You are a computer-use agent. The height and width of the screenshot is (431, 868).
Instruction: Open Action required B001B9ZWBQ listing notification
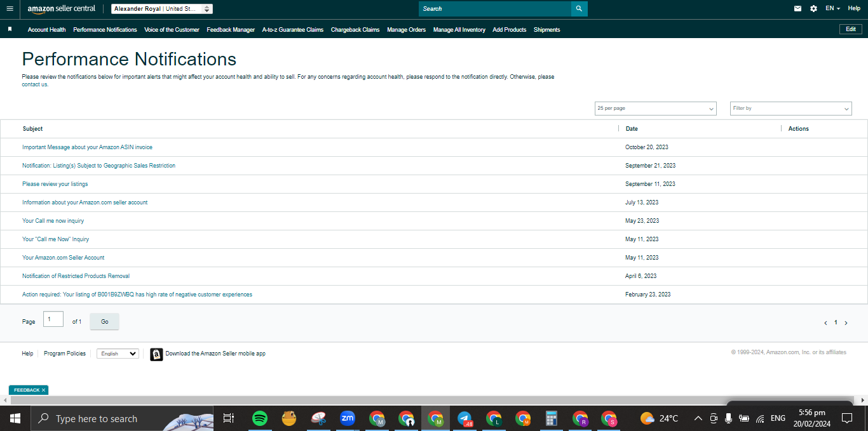click(137, 295)
